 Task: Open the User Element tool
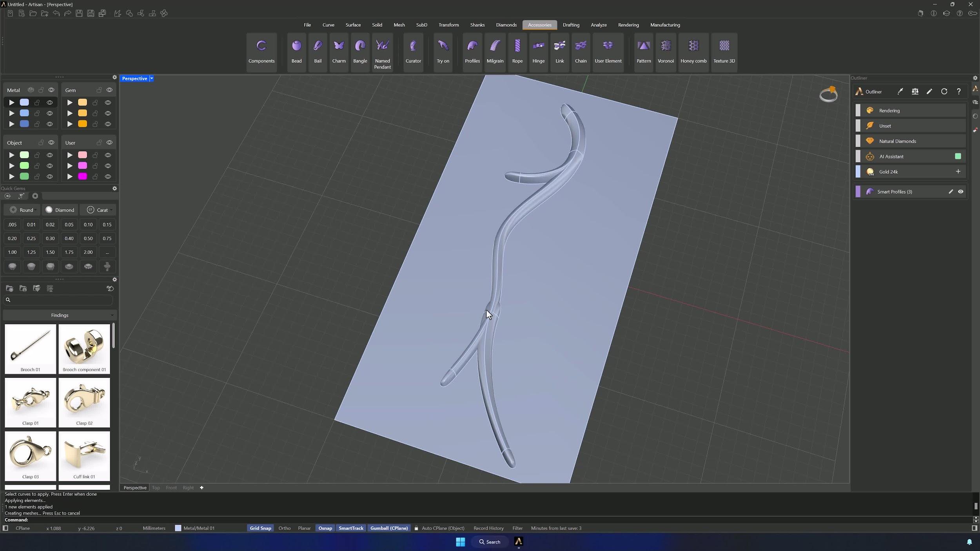608,52
